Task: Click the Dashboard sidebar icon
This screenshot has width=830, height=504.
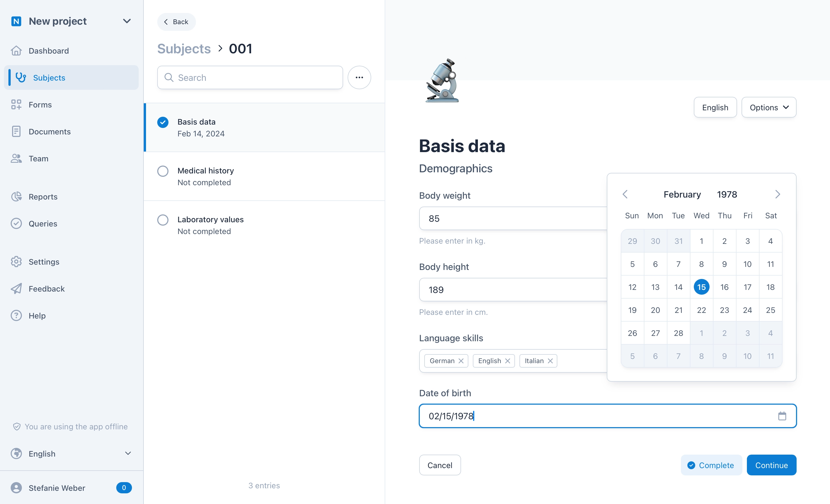Action: pos(16,50)
